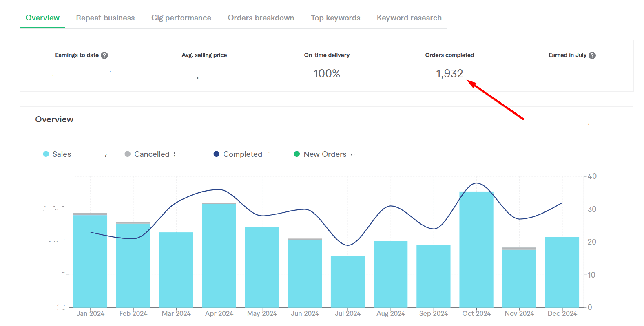Click the 100% On-time delivery value
644x326 pixels.
pos(327,74)
